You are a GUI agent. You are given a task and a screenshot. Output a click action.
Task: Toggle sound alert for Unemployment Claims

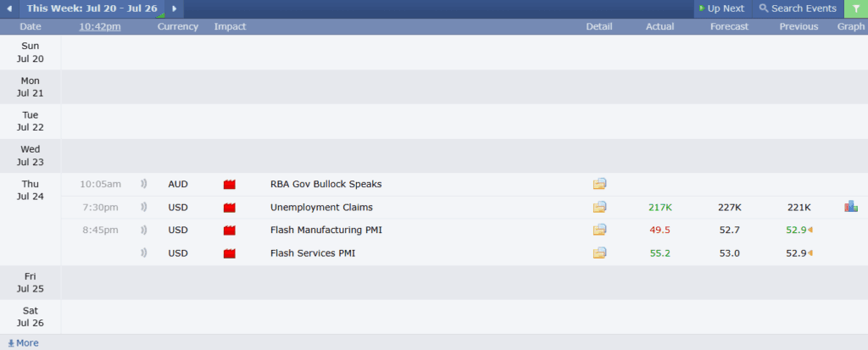click(x=144, y=207)
